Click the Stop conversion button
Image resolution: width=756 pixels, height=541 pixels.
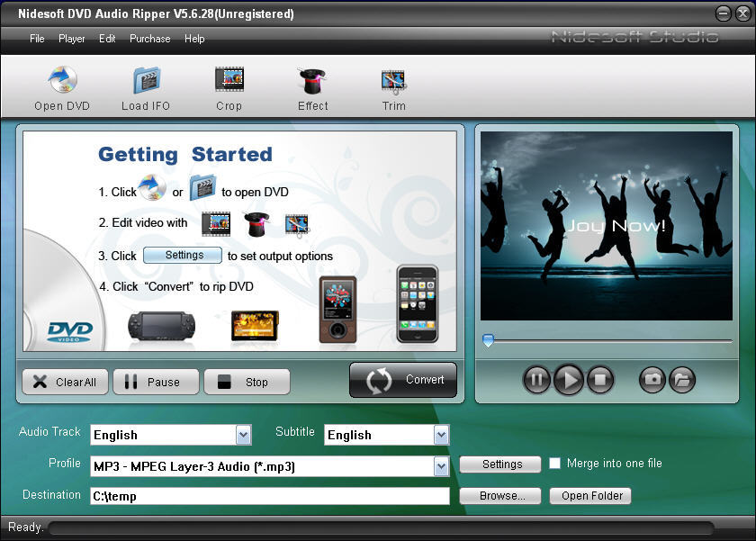(x=247, y=383)
